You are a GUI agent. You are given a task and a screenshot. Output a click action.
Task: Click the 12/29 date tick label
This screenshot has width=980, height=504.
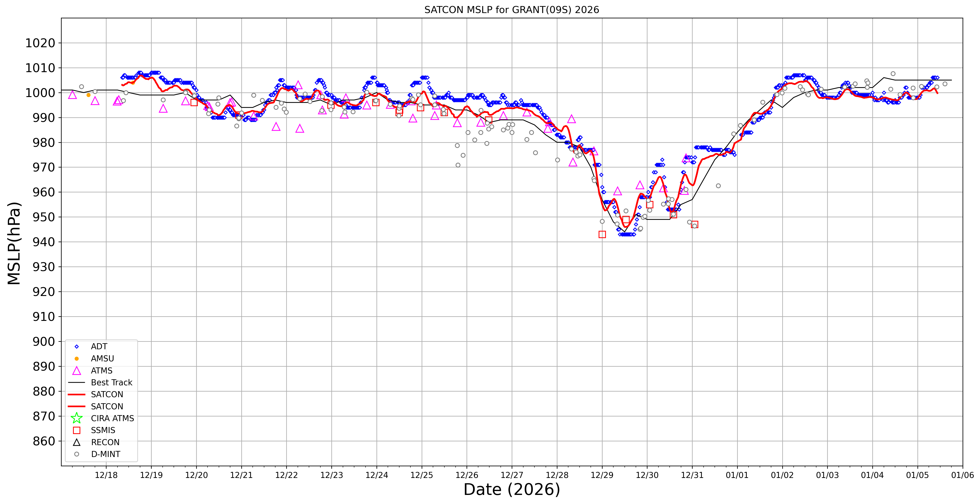[602, 475]
